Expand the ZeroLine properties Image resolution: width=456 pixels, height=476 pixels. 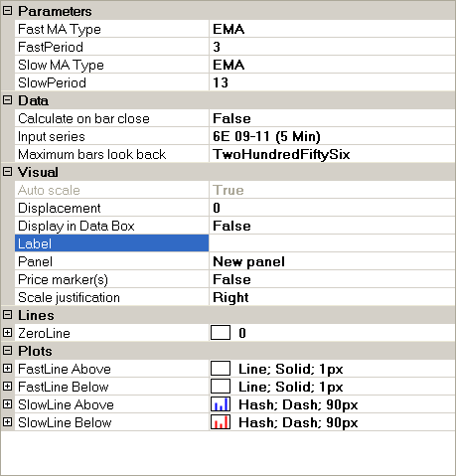coord(7,333)
